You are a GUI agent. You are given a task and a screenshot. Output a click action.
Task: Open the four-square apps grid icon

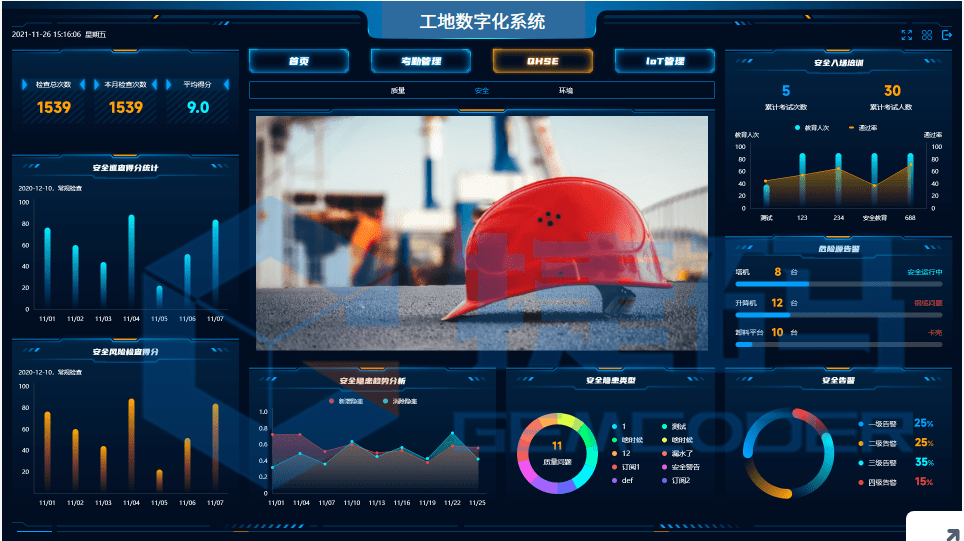[x=927, y=35]
